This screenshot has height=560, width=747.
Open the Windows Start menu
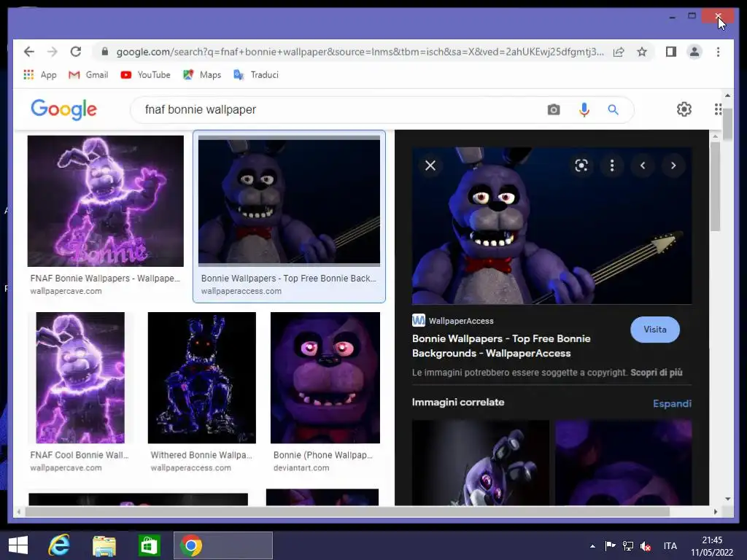[x=18, y=545]
